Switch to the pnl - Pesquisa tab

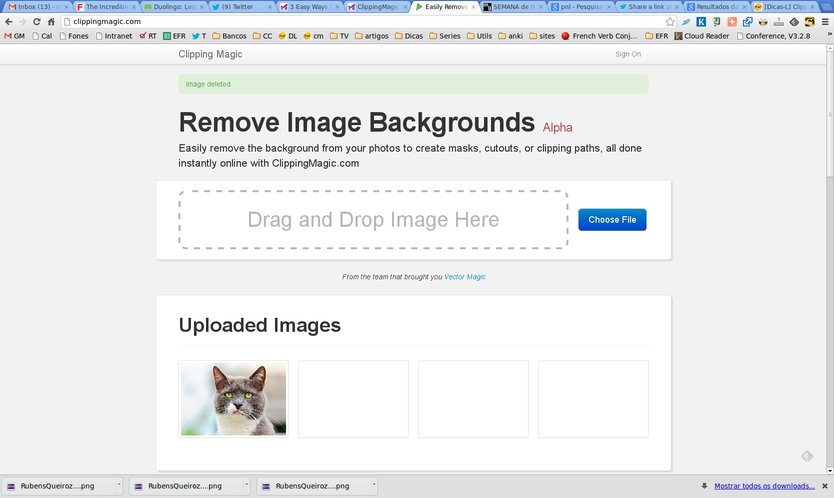pyautogui.click(x=580, y=7)
